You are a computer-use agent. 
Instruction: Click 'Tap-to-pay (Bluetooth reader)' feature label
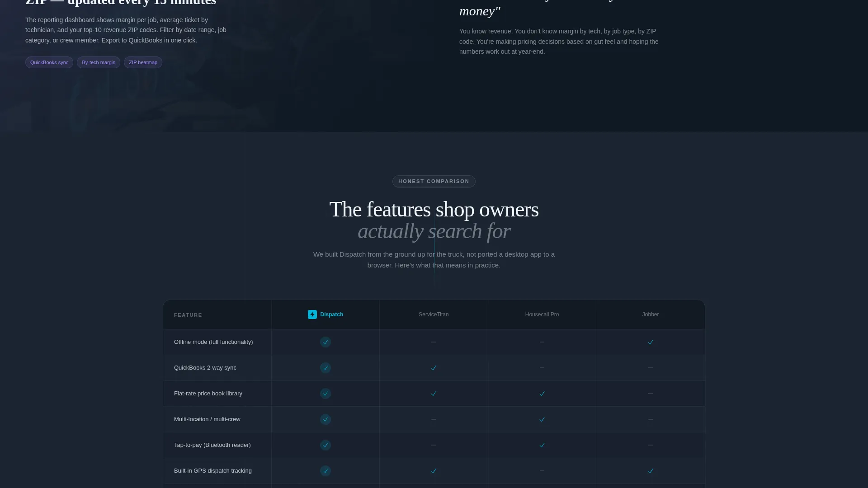(212, 445)
